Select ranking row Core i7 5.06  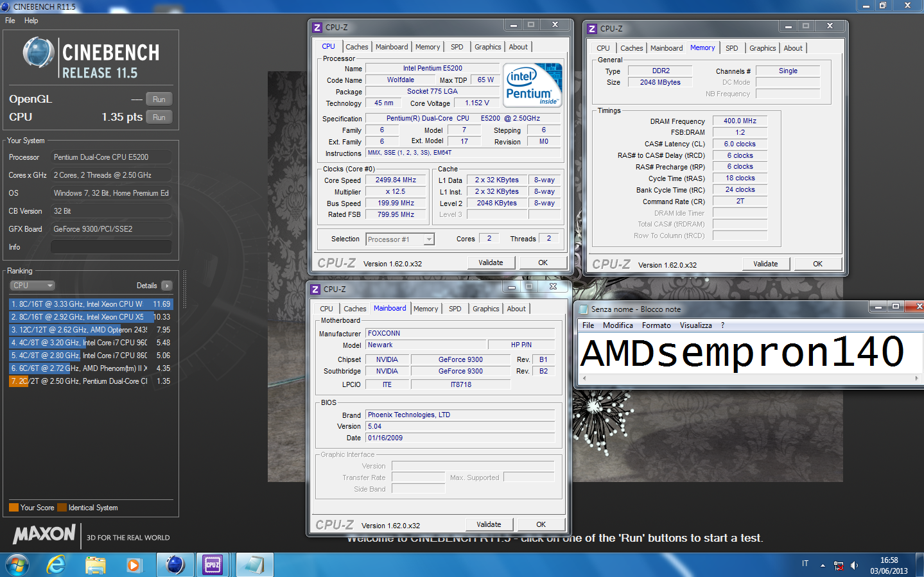pos(91,356)
